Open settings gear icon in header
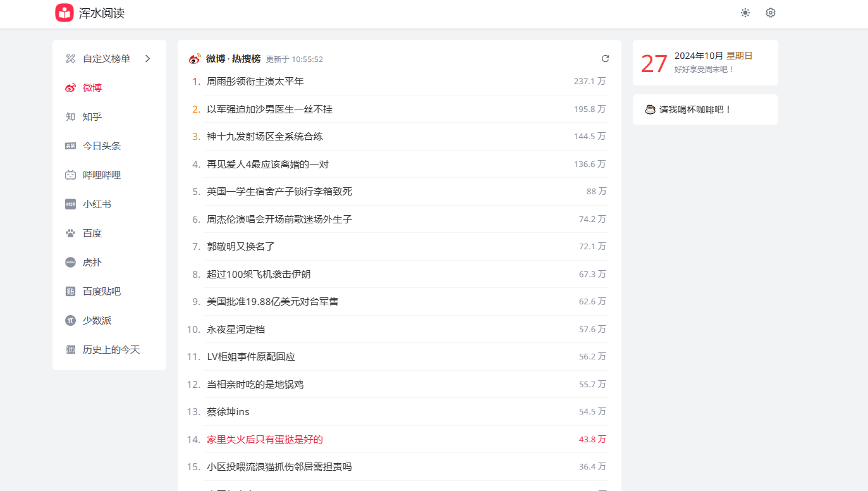Image resolution: width=868 pixels, height=491 pixels. (770, 13)
